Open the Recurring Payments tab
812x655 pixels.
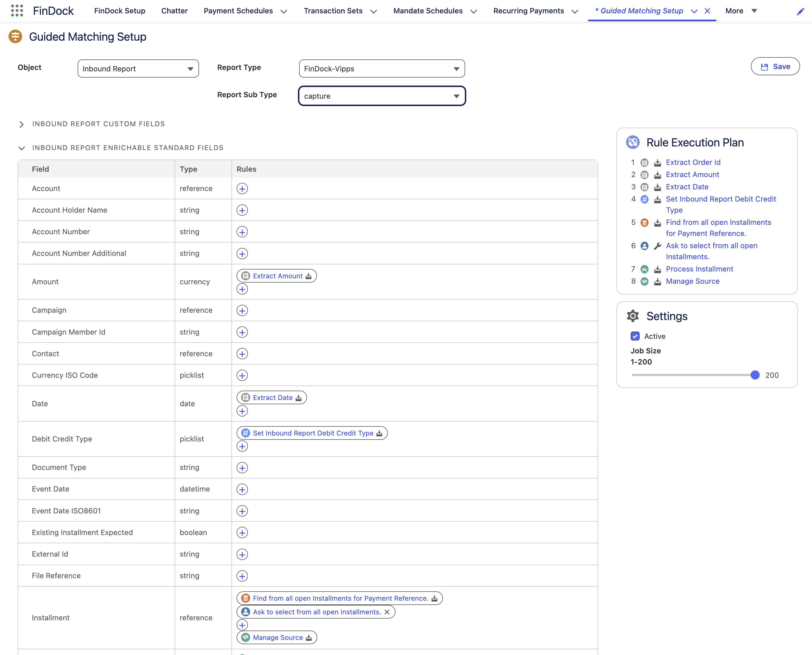pyautogui.click(x=529, y=11)
